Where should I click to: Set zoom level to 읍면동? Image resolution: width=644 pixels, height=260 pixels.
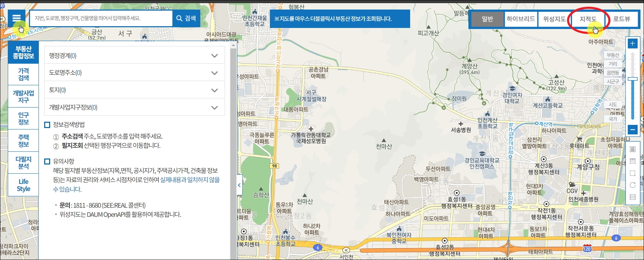click(x=613, y=73)
